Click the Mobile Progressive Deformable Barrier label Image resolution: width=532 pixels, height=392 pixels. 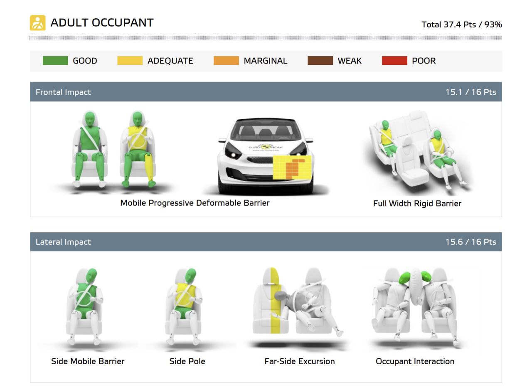point(195,203)
